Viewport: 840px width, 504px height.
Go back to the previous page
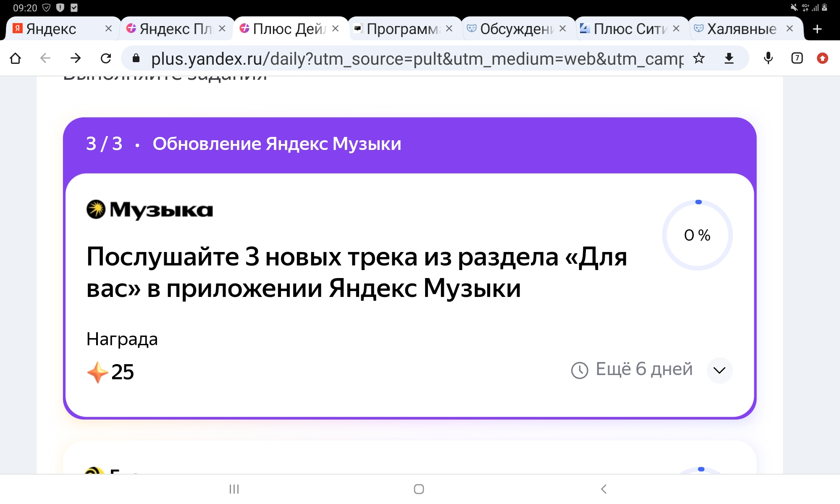coord(45,58)
